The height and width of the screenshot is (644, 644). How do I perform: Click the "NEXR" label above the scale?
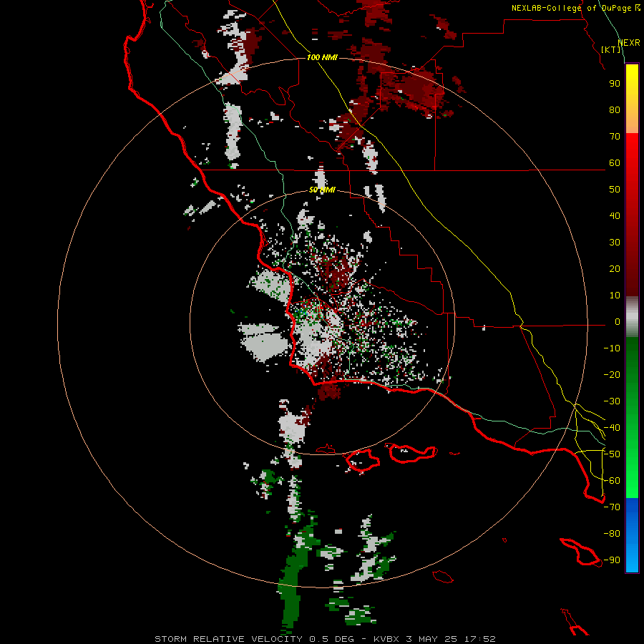(x=629, y=43)
